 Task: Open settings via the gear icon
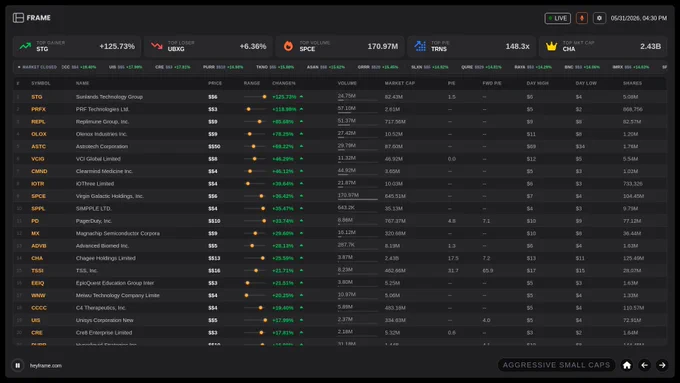[599, 18]
